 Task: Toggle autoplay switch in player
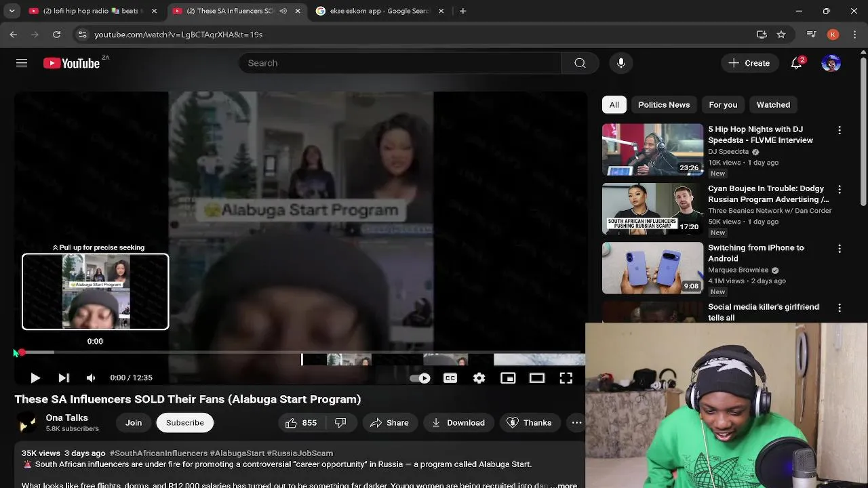point(420,378)
